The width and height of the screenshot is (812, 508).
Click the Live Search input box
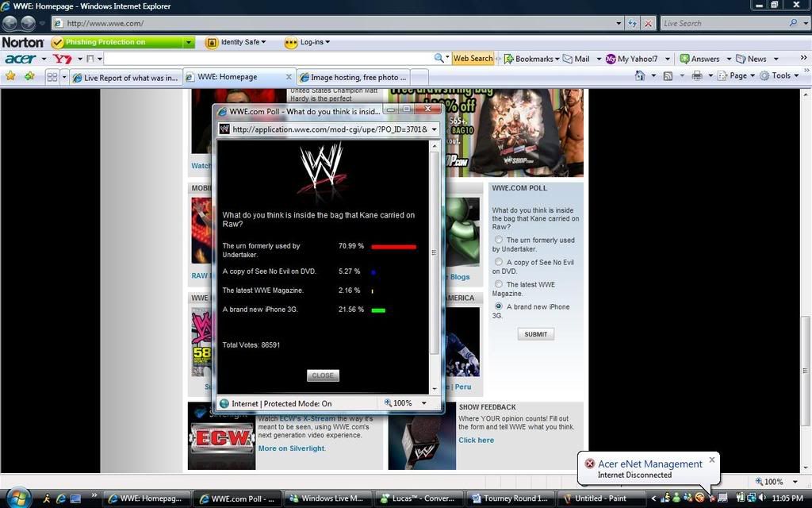point(725,23)
